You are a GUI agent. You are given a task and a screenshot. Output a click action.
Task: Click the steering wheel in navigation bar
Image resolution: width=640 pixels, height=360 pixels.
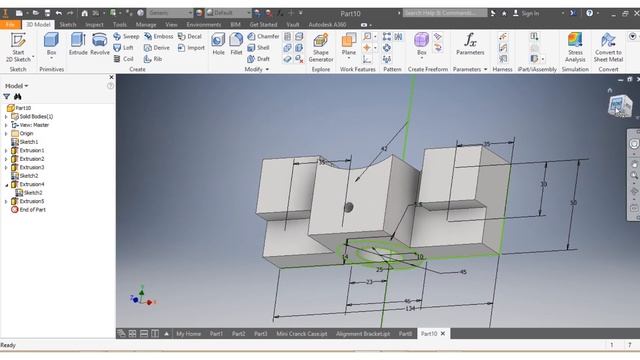coord(633,144)
